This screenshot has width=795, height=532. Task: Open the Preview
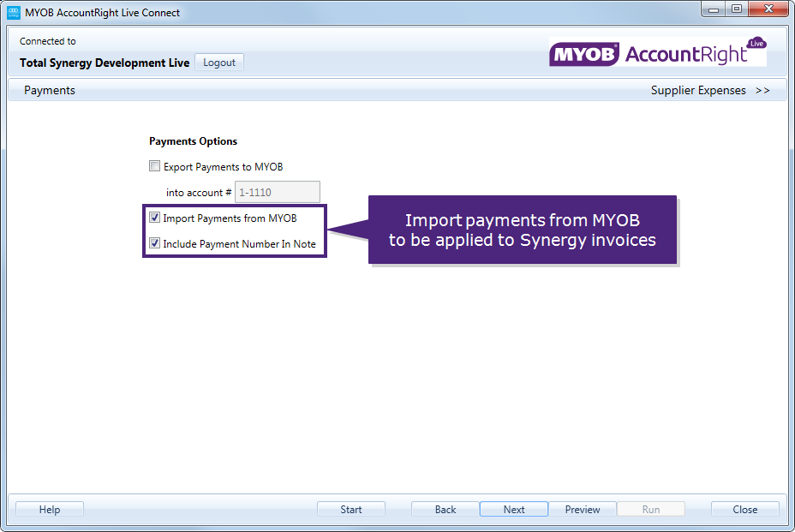[x=582, y=509]
